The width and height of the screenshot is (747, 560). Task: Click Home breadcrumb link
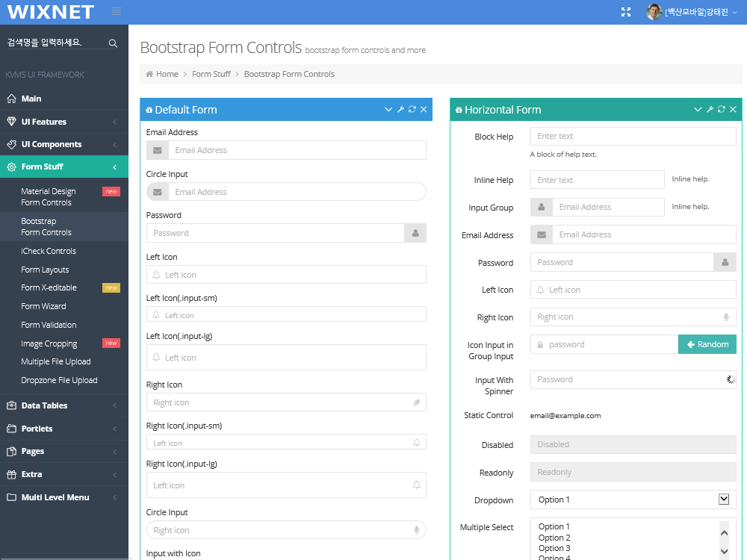(167, 74)
